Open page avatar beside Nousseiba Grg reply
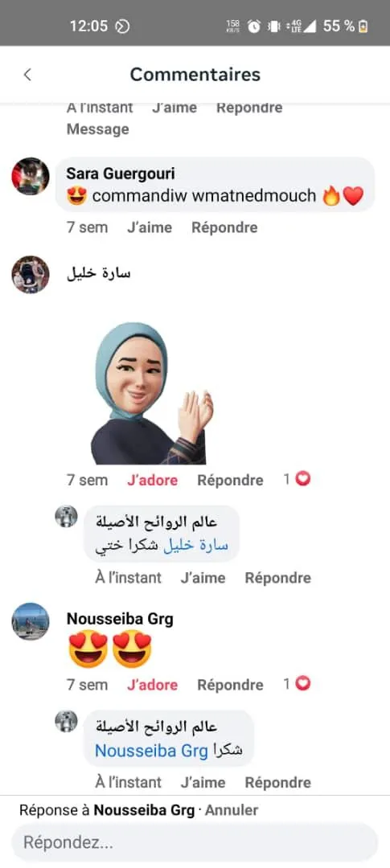The height and width of the screenshot is (868, 390). (66, 721)
